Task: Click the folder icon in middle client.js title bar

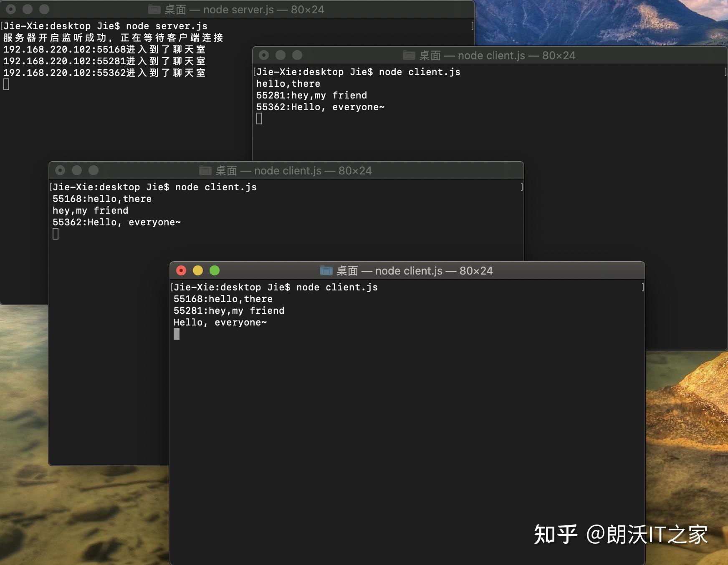Action: click(x=205, y=171)
